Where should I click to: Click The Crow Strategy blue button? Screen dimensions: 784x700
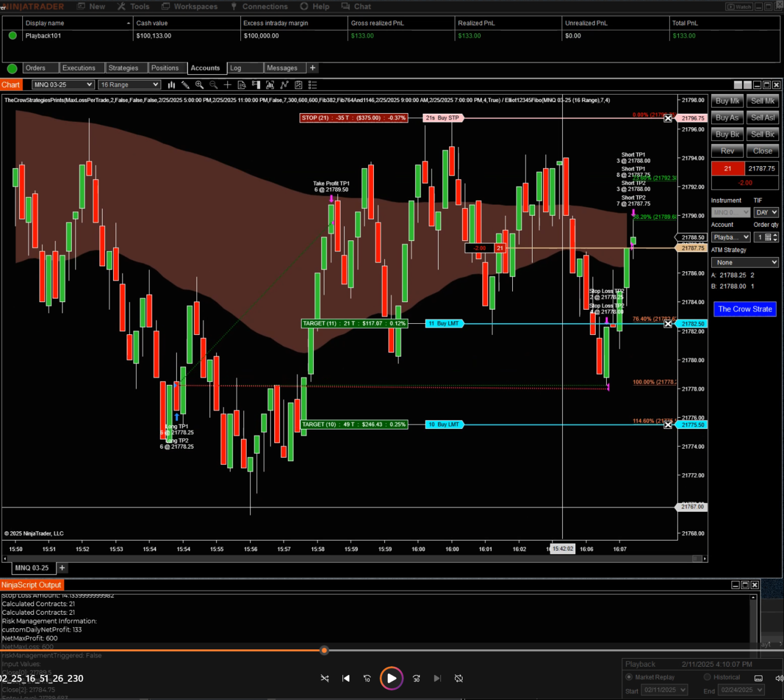(x=745, y=309)
